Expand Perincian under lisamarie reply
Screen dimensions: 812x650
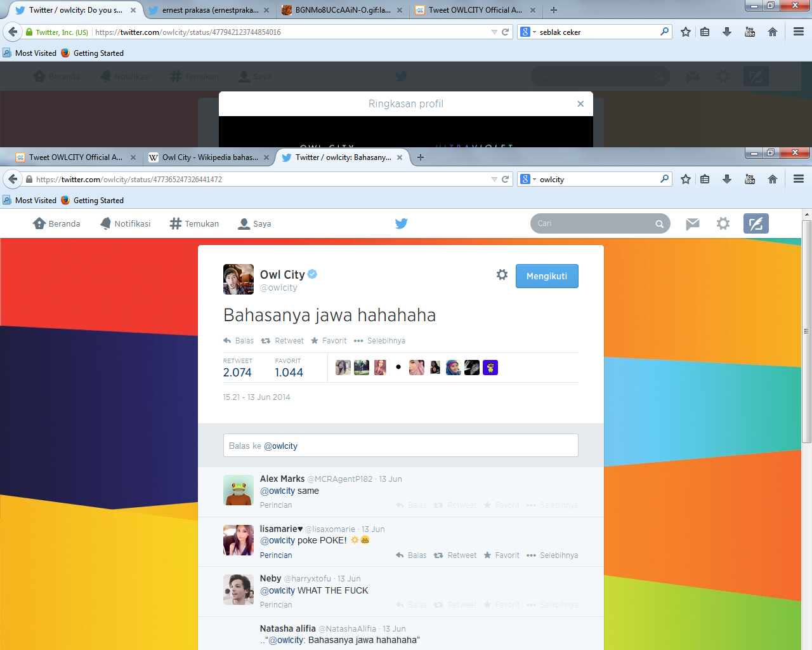276,555
